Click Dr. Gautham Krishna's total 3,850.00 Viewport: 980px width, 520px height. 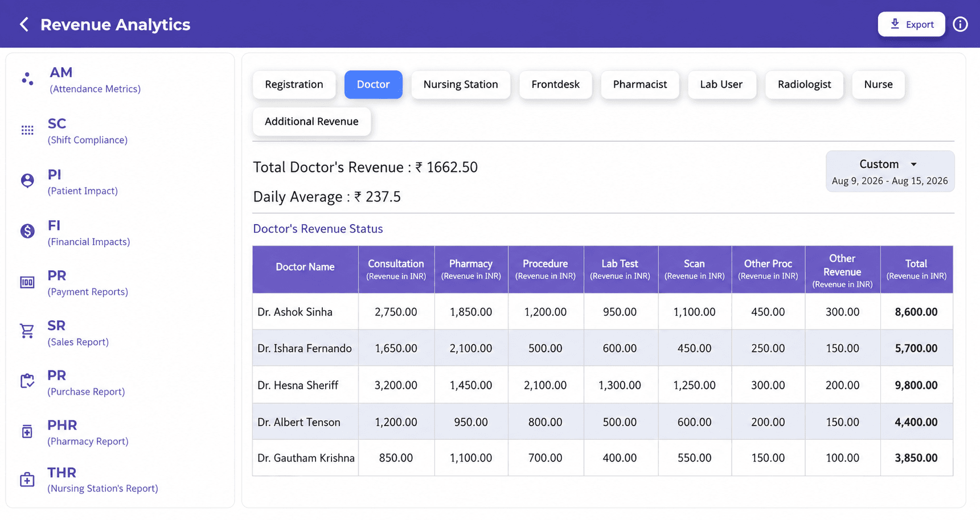(916, 458)
